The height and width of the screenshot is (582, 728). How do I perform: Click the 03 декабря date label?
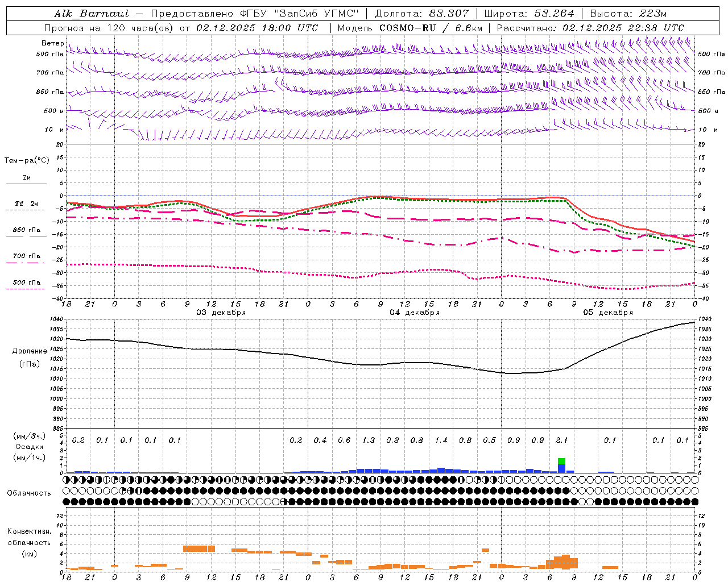221,313
